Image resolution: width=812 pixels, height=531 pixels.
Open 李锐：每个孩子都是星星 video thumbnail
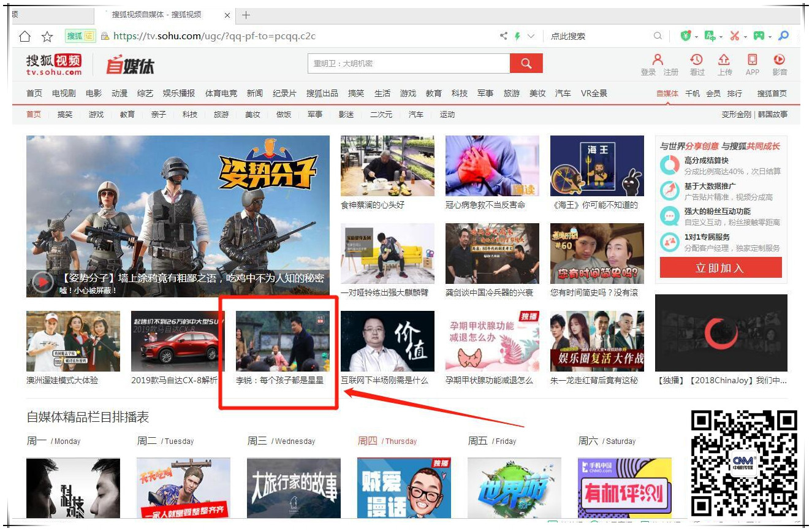point(283,341)
